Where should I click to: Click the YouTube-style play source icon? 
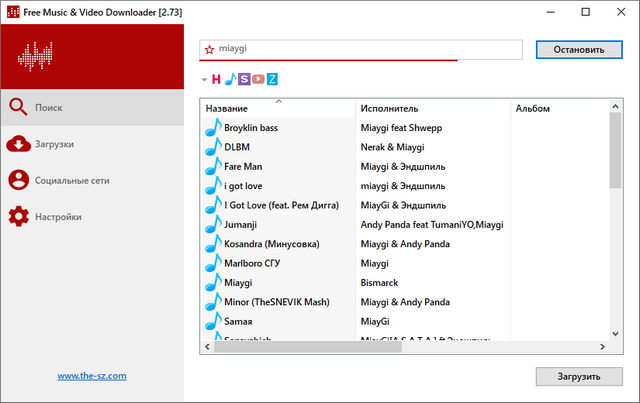coord(258,78)
